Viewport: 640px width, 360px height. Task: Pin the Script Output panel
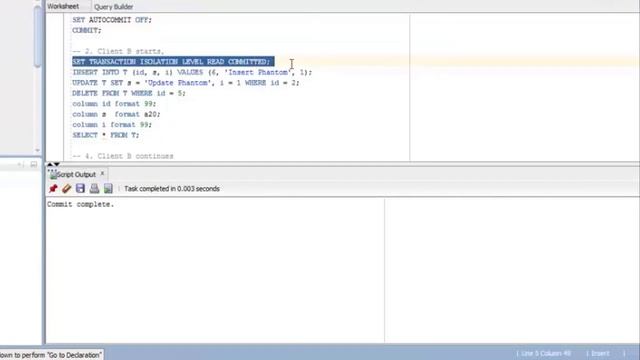tap(53, 189)
